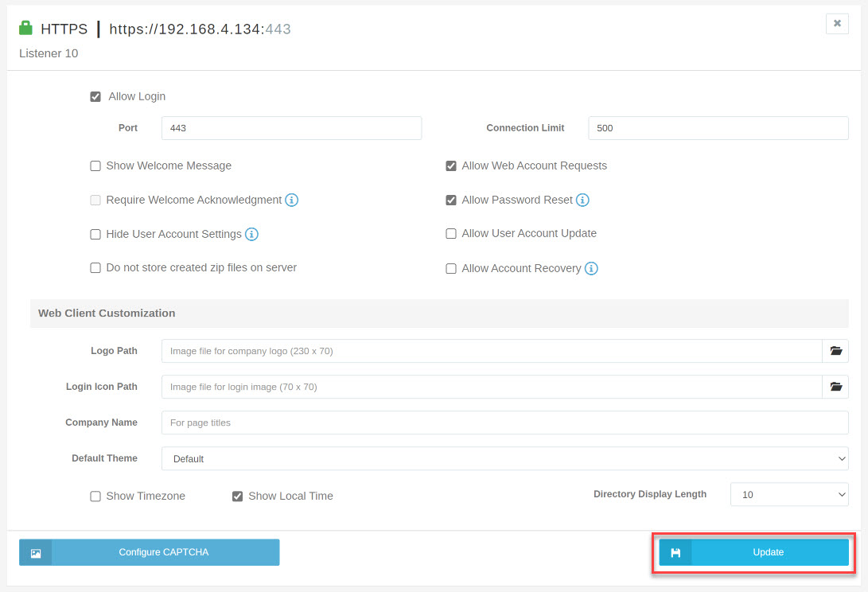Browse for Login Icon Path folder icon
This screenshot has height=592, width=868.
(x=835, y=387)
